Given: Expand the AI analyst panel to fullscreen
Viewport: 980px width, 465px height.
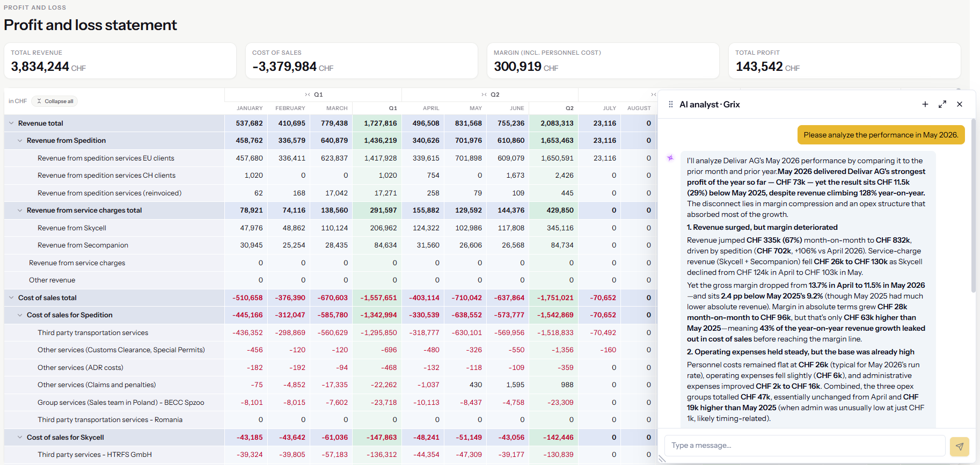Looking at the screenshot, I should point(942,104).
